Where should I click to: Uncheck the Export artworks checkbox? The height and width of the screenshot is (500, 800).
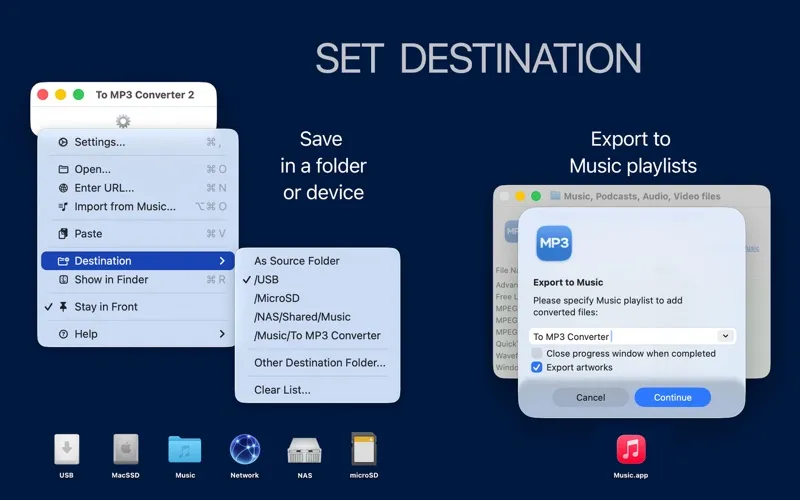click(537, 367)
